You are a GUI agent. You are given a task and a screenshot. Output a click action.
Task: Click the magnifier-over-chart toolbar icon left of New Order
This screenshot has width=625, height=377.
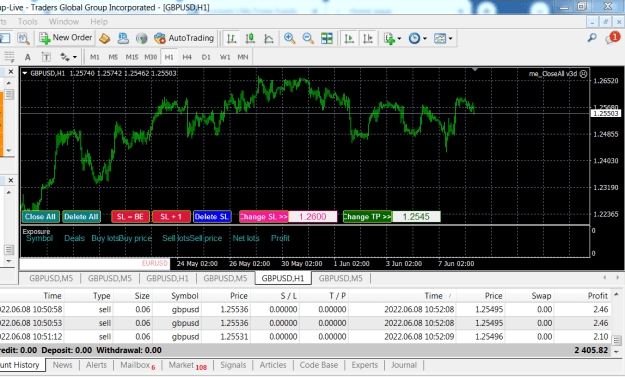pyautogui.click(x=24, y=38)
